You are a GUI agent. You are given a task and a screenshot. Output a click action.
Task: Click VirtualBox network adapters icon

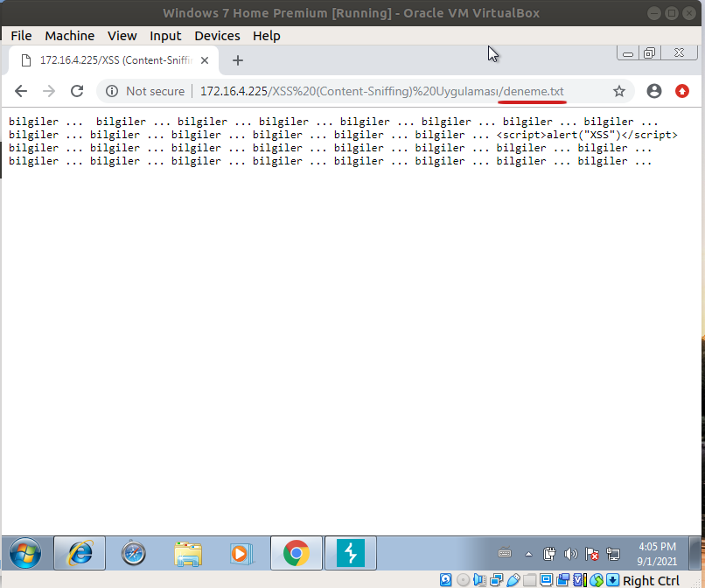[496, 580]
